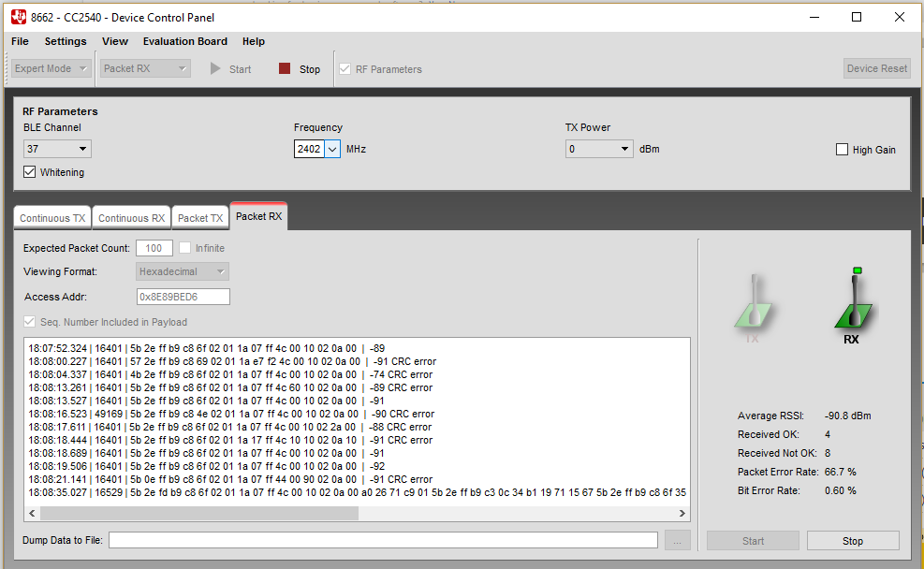
Task: Open the Settings menu
Action: pos(66,41)
